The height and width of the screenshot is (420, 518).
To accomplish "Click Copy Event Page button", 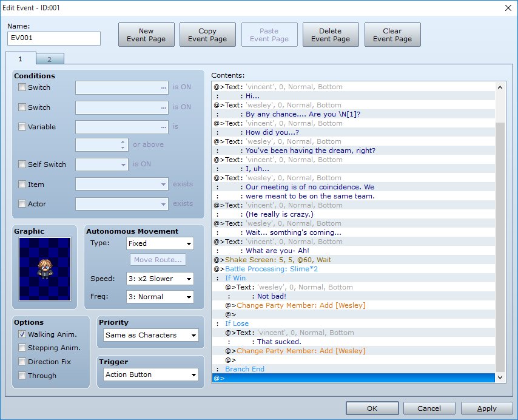I will [x=207, y=35].
